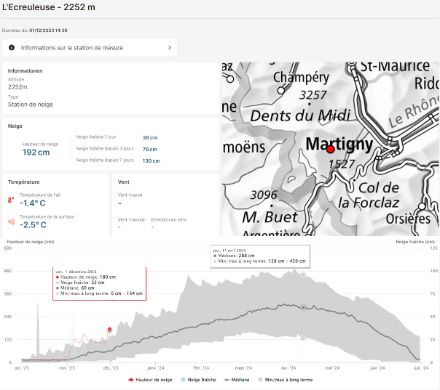Viewport: 440px width, 390px height.
Task: Click the 'avr. '24' label on the time axis
Action: click(x=288, y=368)
